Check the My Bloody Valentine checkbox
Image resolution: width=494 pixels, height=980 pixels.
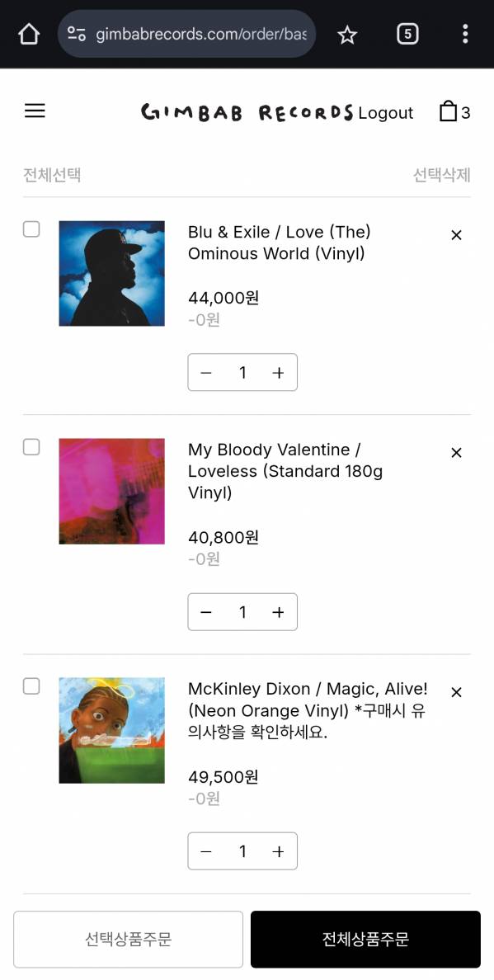[31, 447]
